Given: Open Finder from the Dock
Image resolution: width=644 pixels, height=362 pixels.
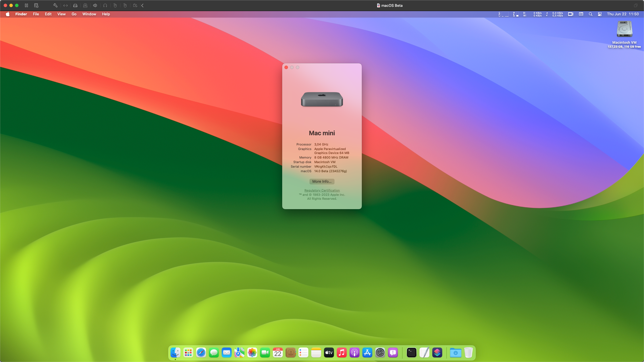Looking at the screenshot, I should click(x=175, y=353).
